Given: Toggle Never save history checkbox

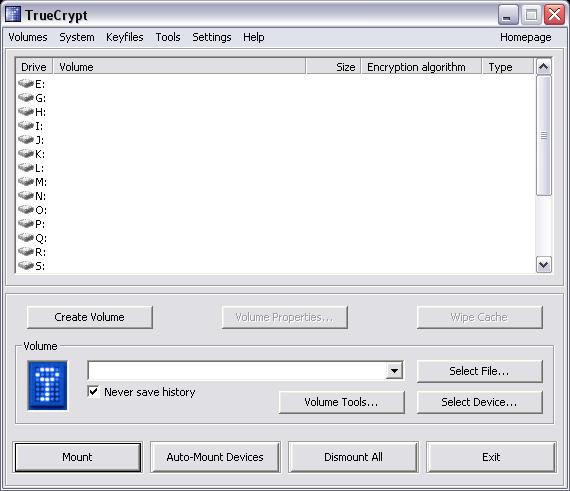Looking at the screenshot, I should point(93,391).
